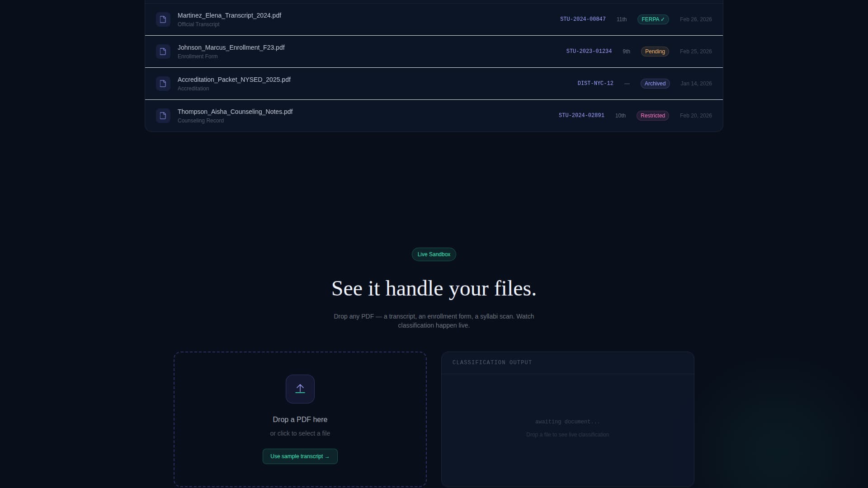Open Accreditation_Packet_NYSED_2025.pdf file name
This screenshot has width=868, height=488.
coord(234,80)
